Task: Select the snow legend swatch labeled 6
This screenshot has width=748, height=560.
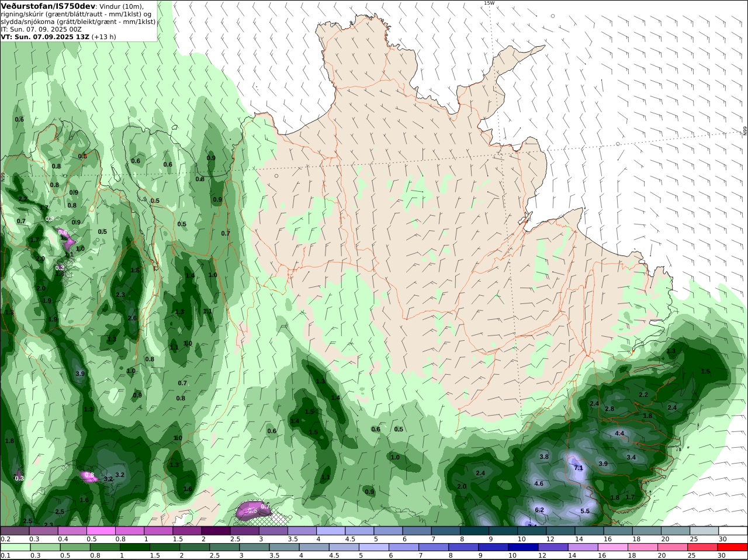Action: [417, 530]
